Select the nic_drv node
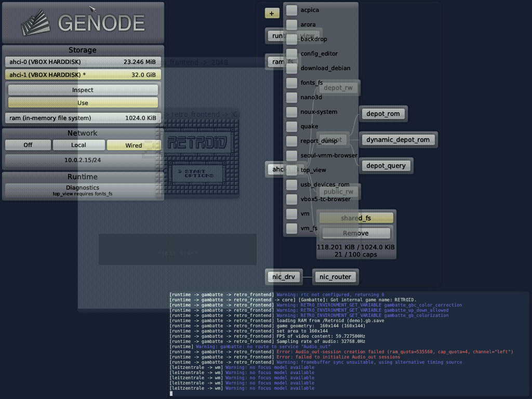 point(283,277)
